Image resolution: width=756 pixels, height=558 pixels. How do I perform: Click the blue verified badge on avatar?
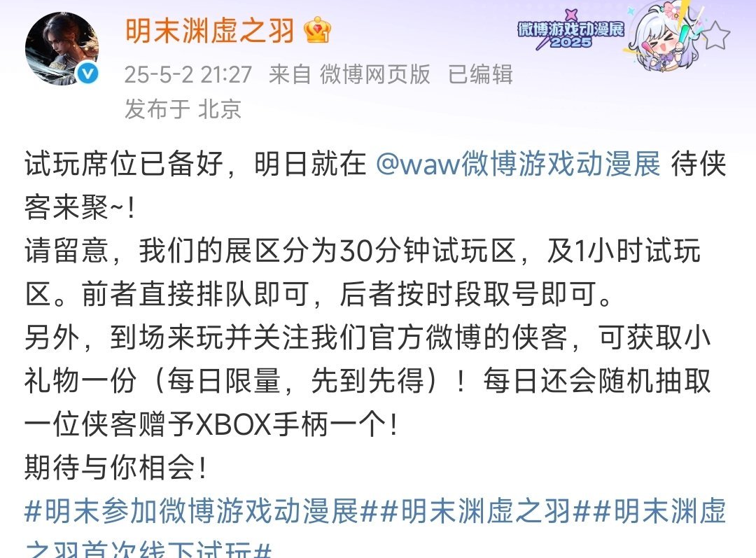pyautogui.click(x=87, y=74)
